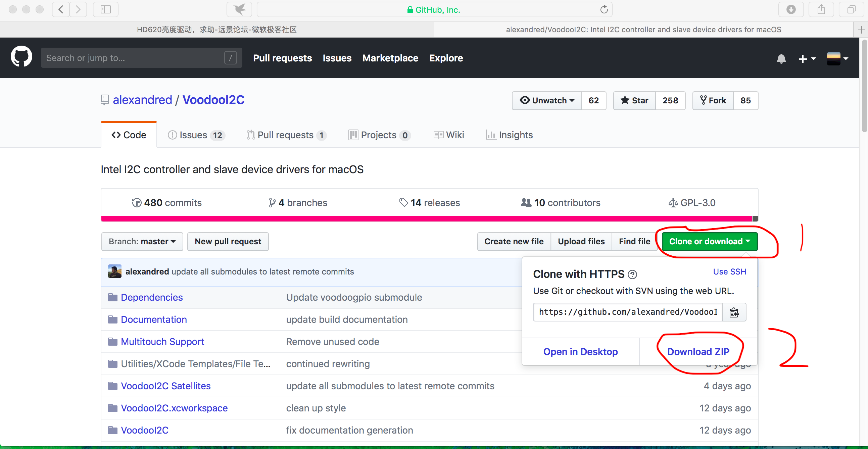Open the GPL-3.0 license
868x449 pixels.
(x=692, y=202)
